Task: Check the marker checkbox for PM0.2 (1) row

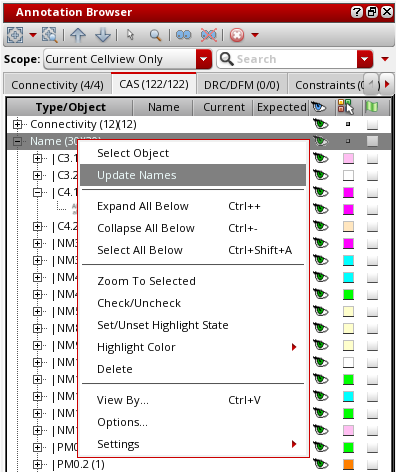Action: coord(372,464)
